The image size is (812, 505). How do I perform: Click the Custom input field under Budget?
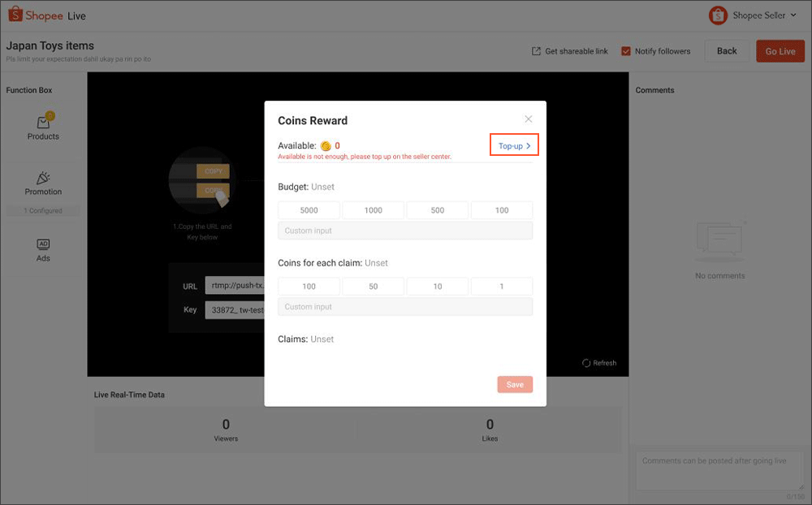point(405,231)
